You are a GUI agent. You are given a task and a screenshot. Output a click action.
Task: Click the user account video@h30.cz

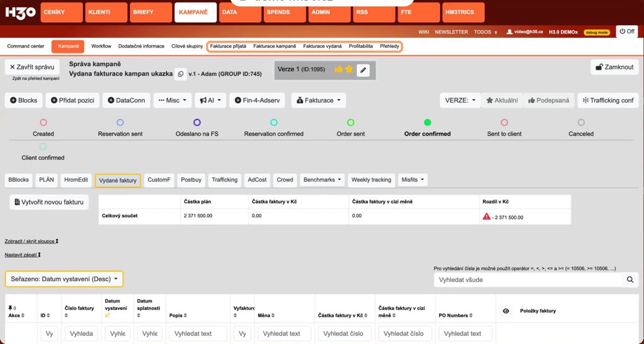pos(525,32)
